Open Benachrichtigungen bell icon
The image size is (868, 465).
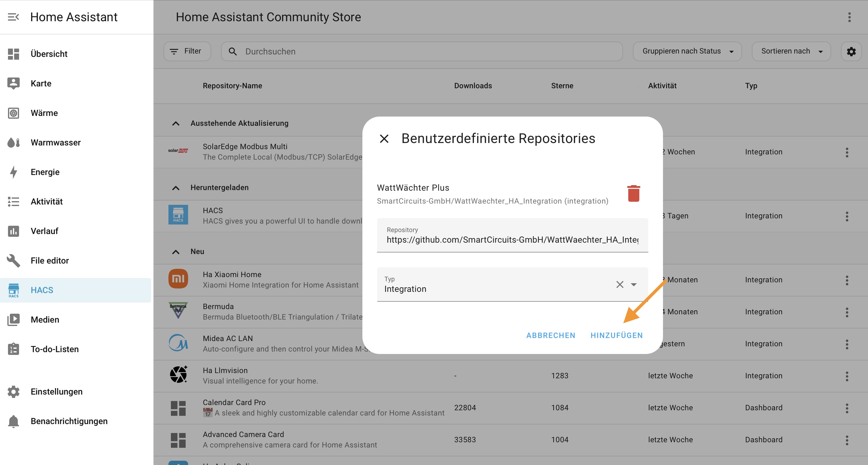click(x=14, y=421)
